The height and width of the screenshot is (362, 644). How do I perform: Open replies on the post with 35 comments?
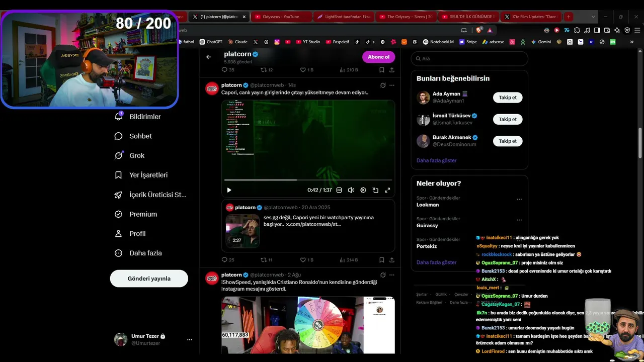pos(228,70)
